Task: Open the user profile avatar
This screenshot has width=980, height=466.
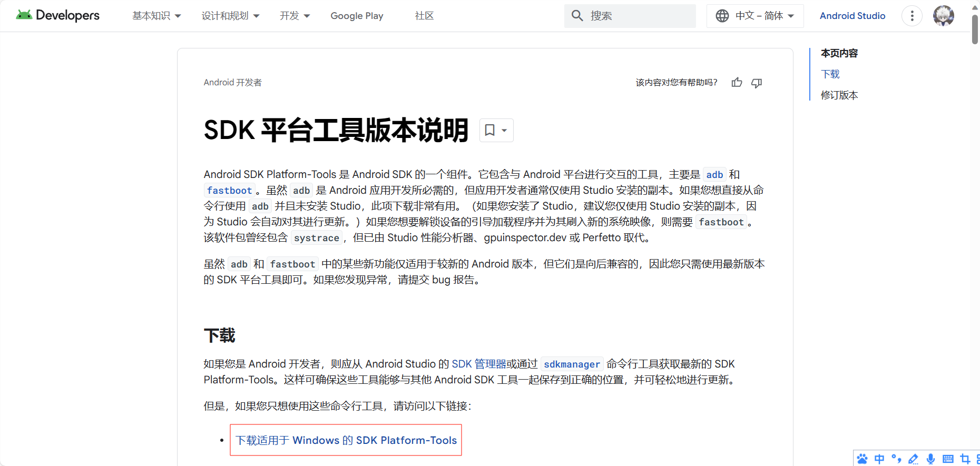Action: (x=943, y=16)
